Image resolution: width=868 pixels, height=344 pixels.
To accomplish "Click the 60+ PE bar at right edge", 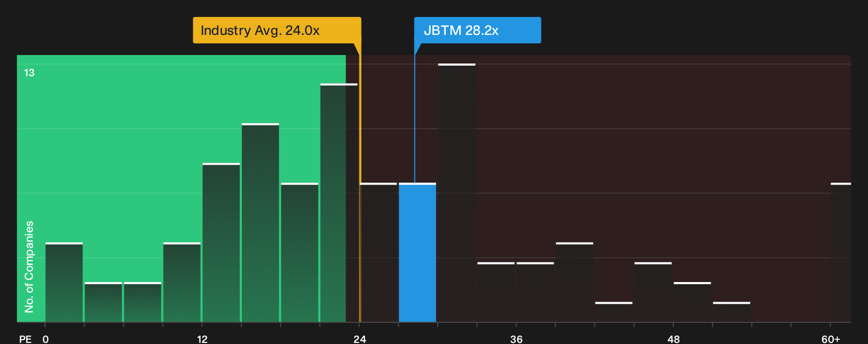I will (x=841, y=252).
